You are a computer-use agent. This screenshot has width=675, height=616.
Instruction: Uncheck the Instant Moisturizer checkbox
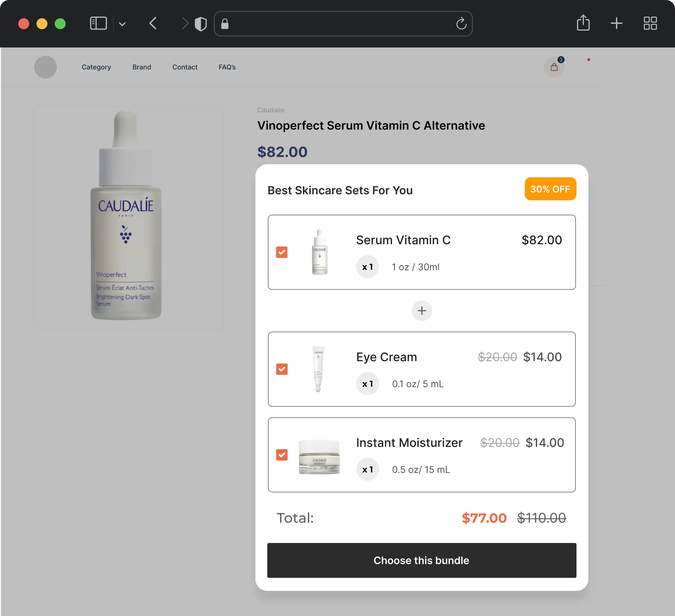coord(282,455)
